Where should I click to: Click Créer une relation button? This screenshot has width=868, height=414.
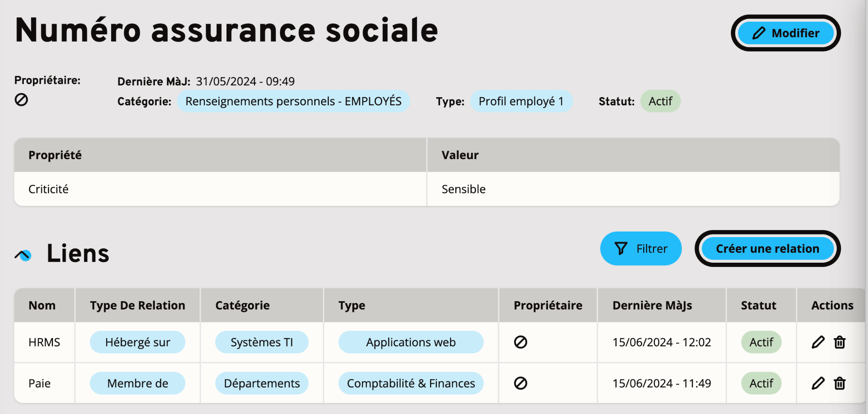[x=767, y=248]
